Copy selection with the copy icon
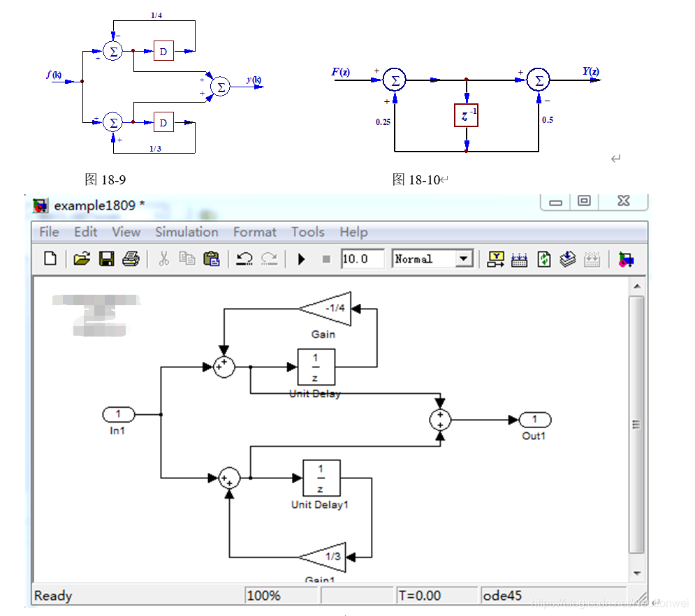Viewport: 695px width, 616px height. click(x=187, y=258)
